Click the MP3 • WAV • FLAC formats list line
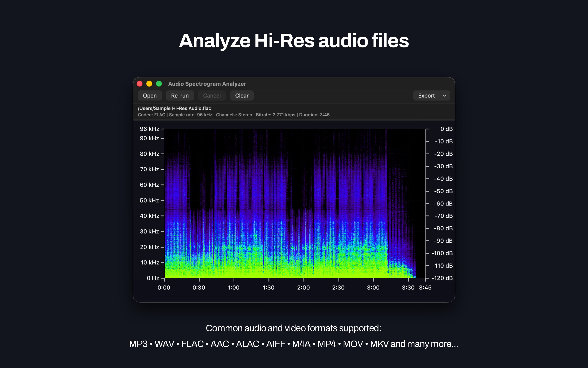588x368 pixels. pos(294,344)
